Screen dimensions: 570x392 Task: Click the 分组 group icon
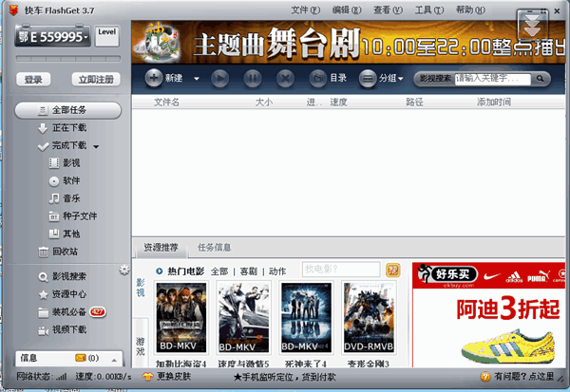[368, 78]
